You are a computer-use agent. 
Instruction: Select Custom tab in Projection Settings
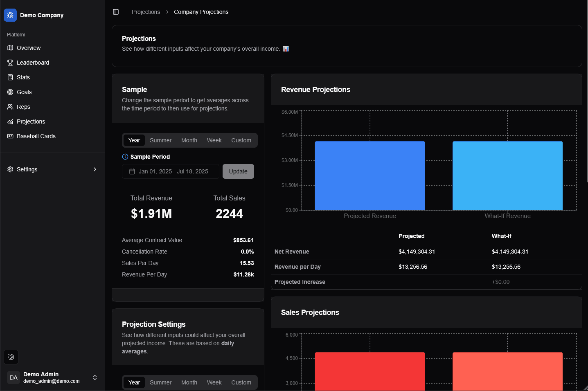tap(241, 382)
